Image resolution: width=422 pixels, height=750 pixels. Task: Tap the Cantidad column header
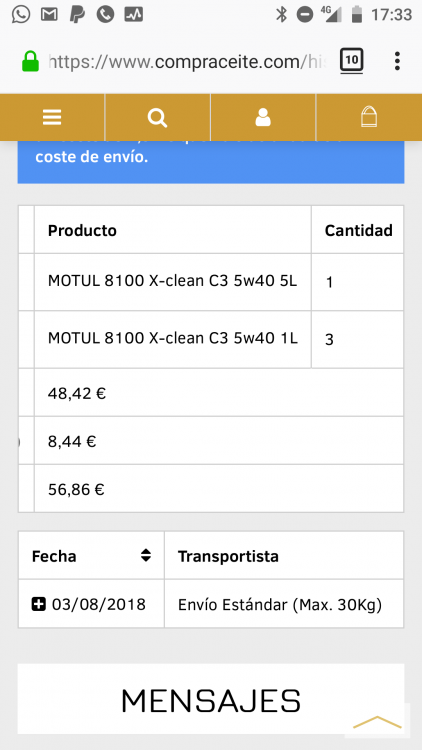357,230
